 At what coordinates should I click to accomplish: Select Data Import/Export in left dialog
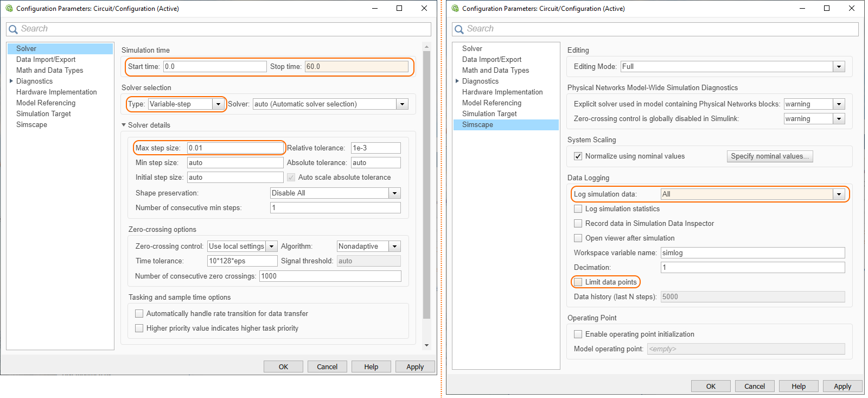click(x=46, y=60)
